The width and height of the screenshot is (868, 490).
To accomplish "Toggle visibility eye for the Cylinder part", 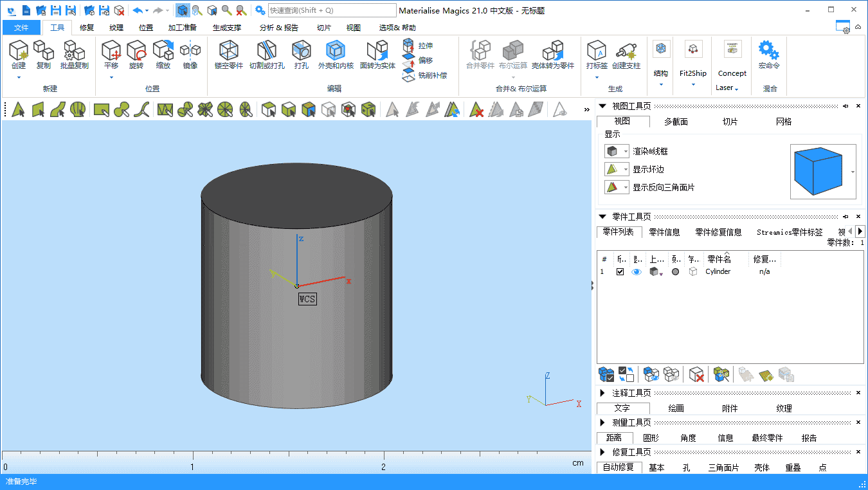I will tap(637, 272).
